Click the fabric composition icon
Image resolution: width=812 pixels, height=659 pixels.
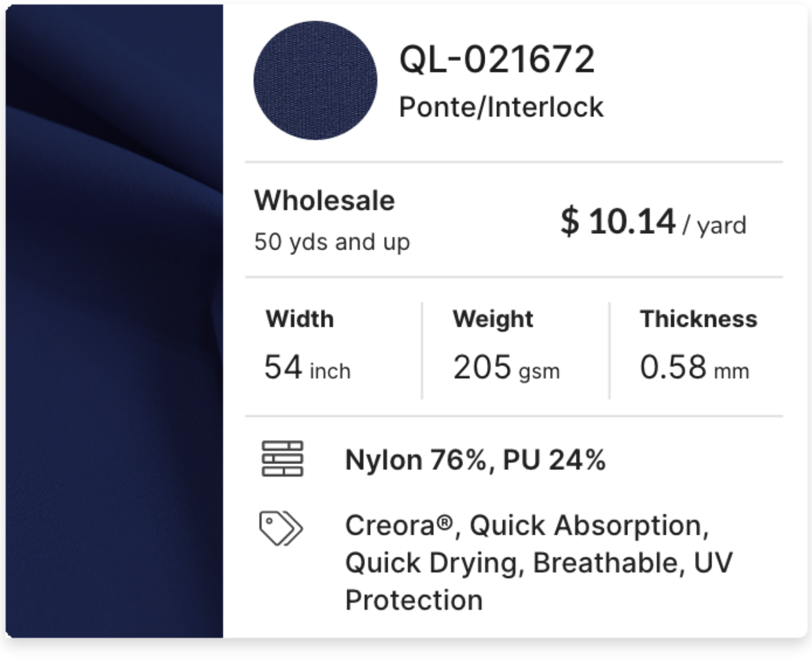tap(282, 459)
